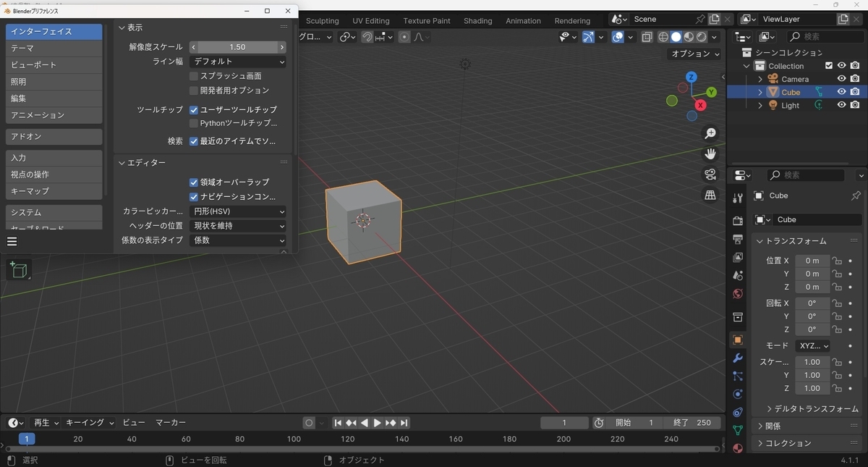Viewport: 868px width, 467px height.
Task: Pin the Cube properties context
Action: click(x=856, y=195)
